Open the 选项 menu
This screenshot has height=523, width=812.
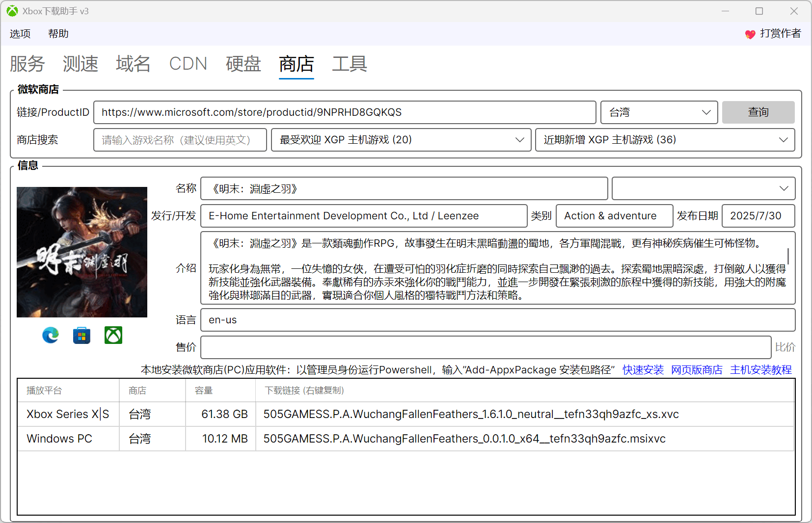pyautogui.click(x=20, y=33)
